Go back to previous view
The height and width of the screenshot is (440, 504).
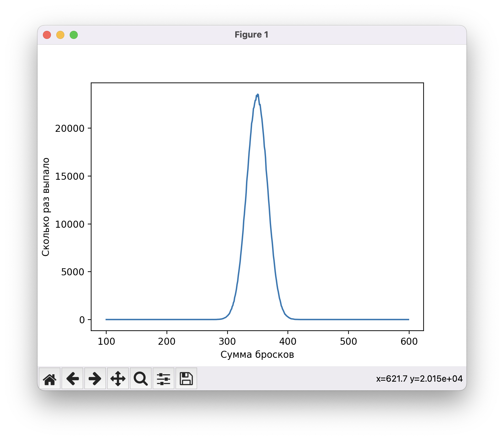[72, 379]
